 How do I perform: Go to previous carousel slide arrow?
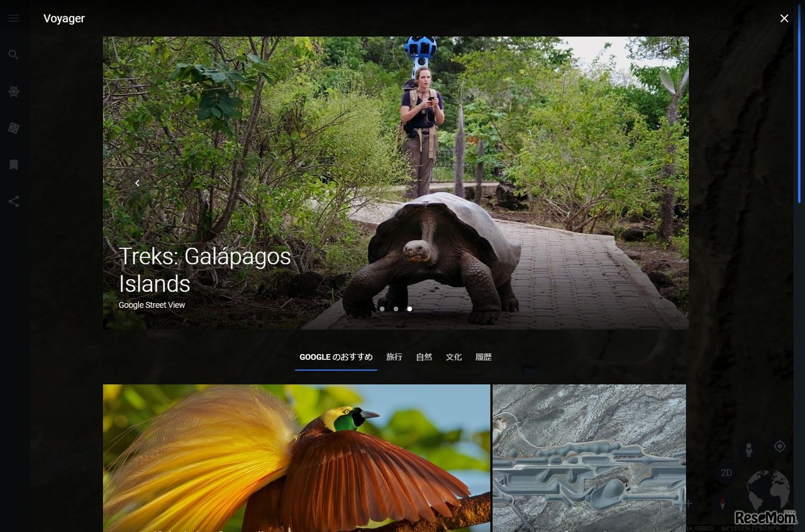tap(138, 183)
